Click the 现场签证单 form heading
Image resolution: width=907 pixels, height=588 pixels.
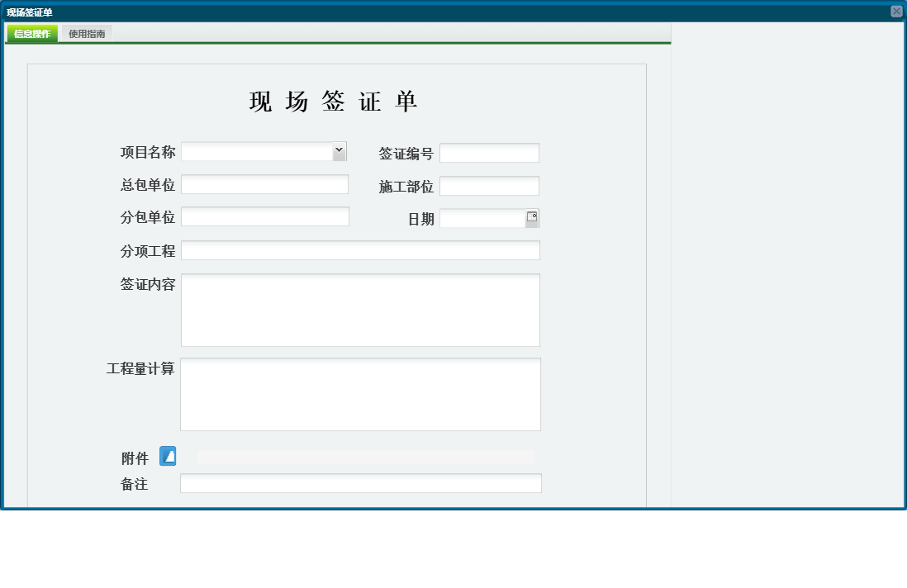(333, 102)
